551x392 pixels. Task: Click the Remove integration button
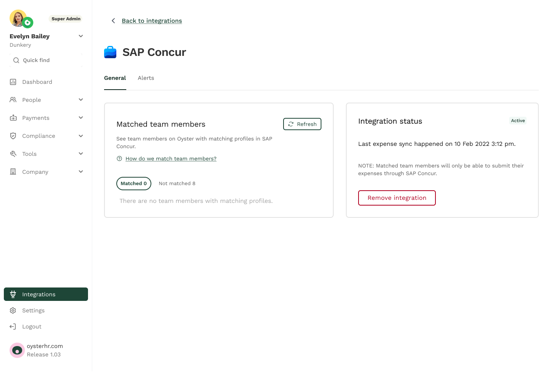(397, 198)
